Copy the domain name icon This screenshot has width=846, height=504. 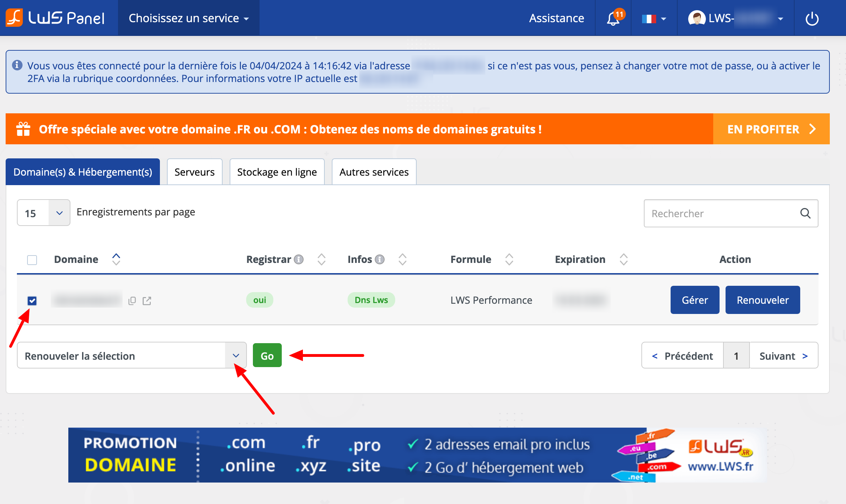[x=132, y=301]
